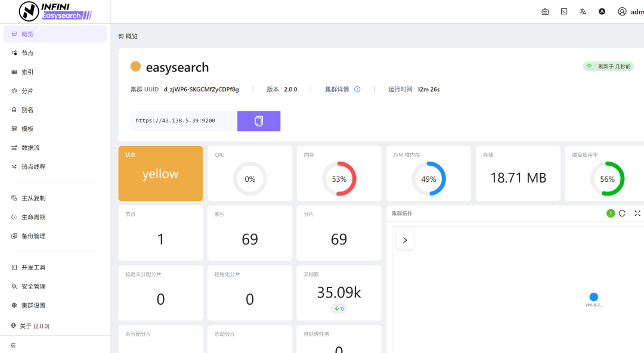Click the 关于 (2.0.0) diamond icon
Image resolution: width=644 pixels, height=353 pixels.
(x=13, y=326)
